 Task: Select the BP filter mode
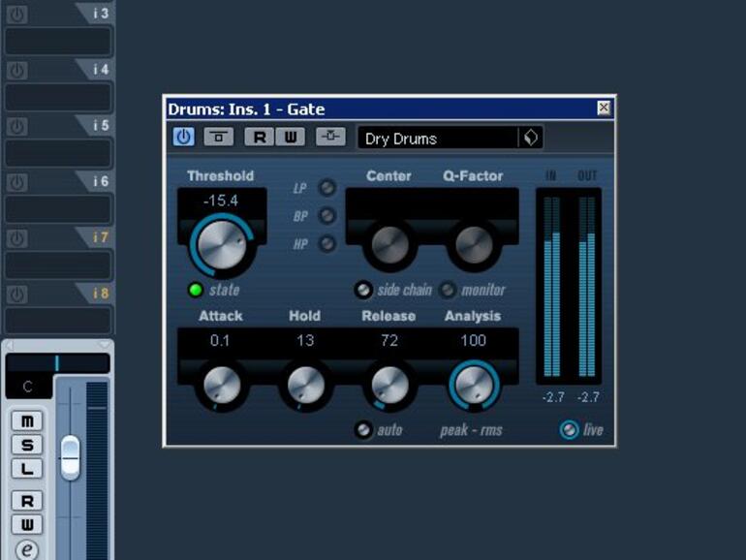(327, 216)
